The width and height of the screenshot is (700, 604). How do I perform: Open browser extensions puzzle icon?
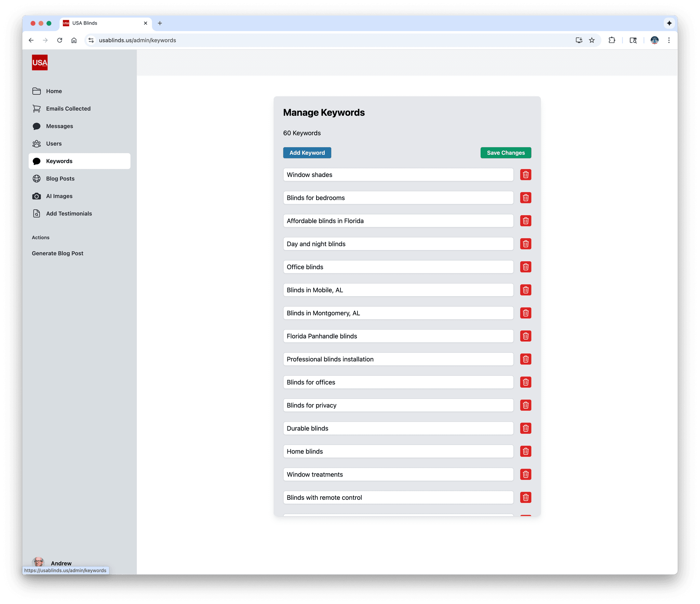click(x=611, y=40)
